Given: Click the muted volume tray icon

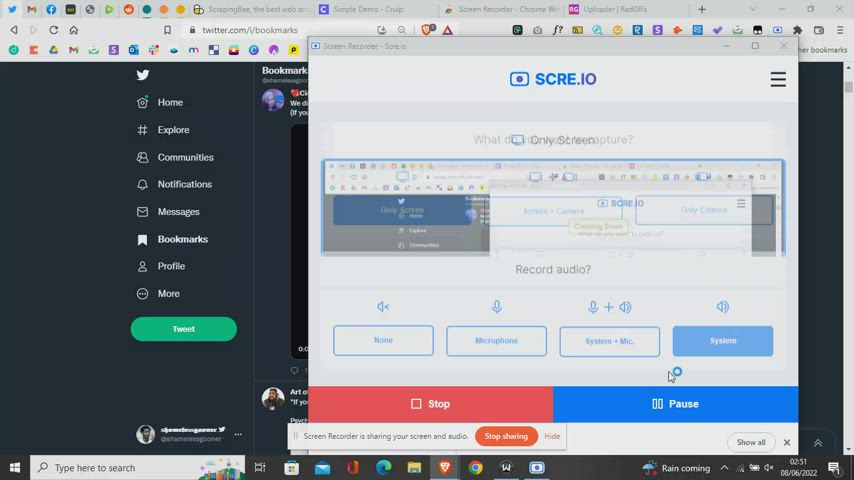Looking at the screenshot, I should (x=769, y=467).
